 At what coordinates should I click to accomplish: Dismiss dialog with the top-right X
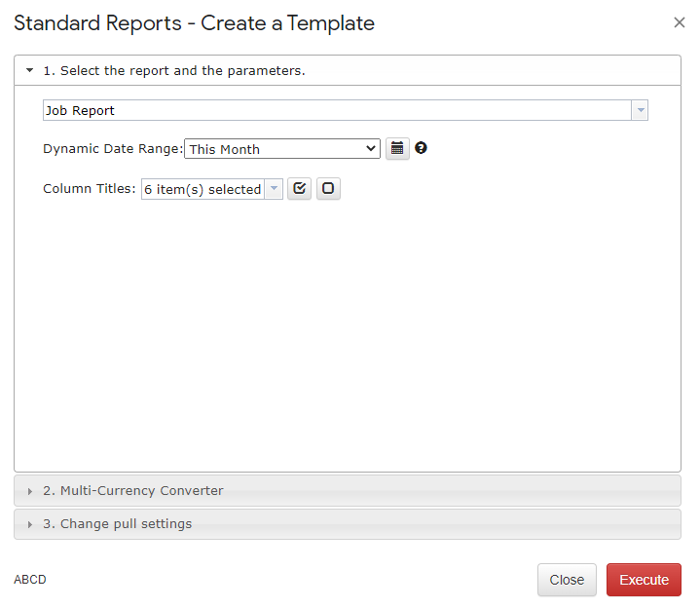tap(680, 22)
